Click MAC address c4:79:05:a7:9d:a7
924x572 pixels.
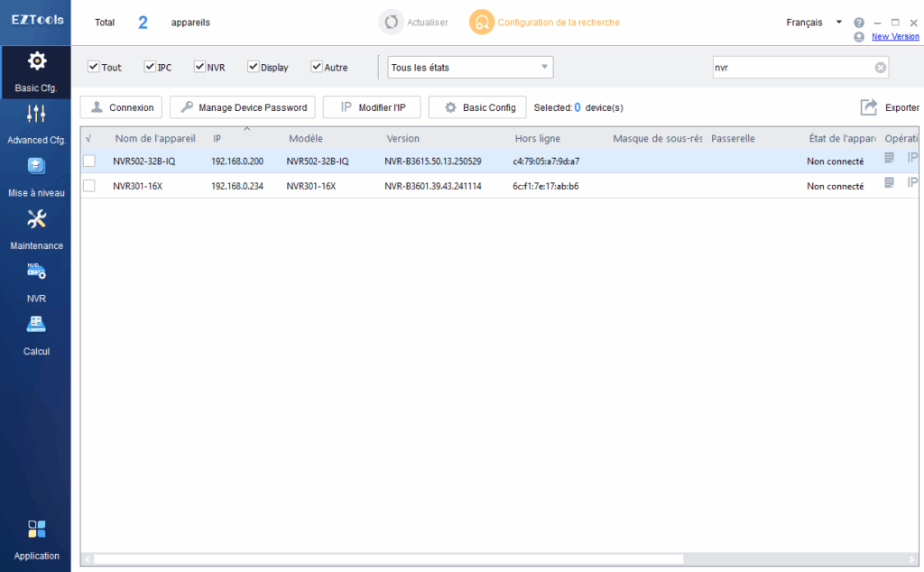coord(546,161)
